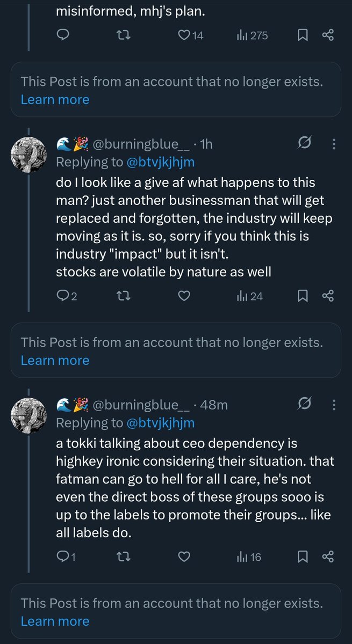Open 'Learn more' in the bottom notice
This screenshot has width=352, height=644.
55,621
